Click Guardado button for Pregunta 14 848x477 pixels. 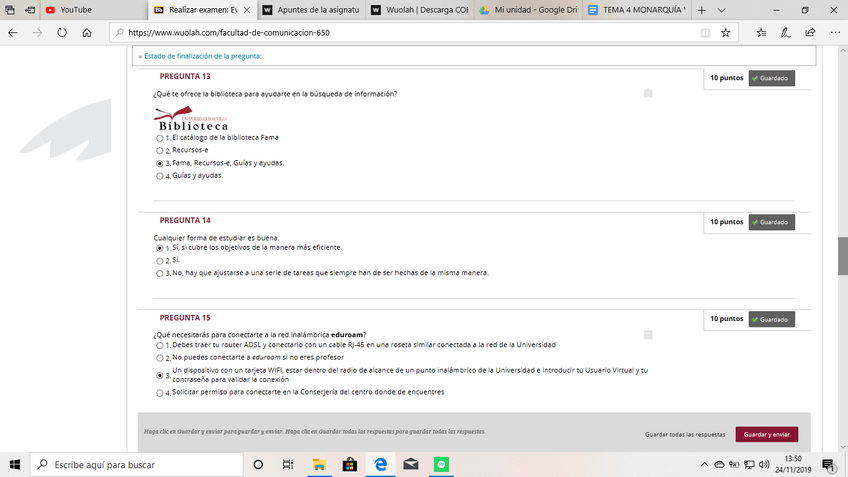click(x=771, y=222)
